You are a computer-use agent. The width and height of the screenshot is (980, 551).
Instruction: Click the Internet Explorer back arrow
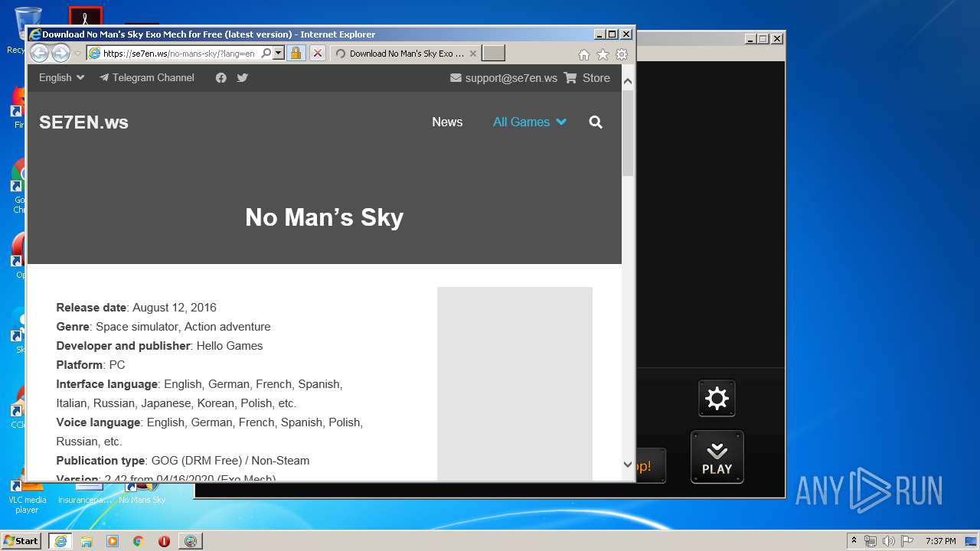[x=40, y=53]
